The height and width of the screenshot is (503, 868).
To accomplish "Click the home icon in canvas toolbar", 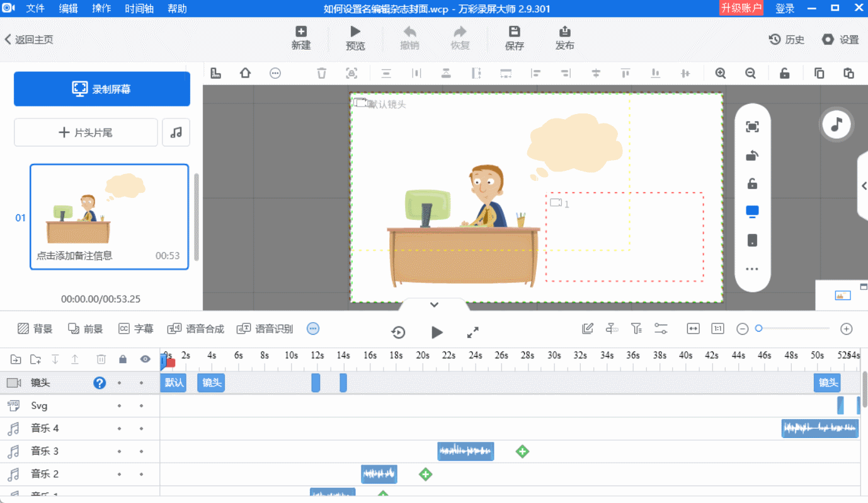I will pyautogui.click(x=246, y=73).
